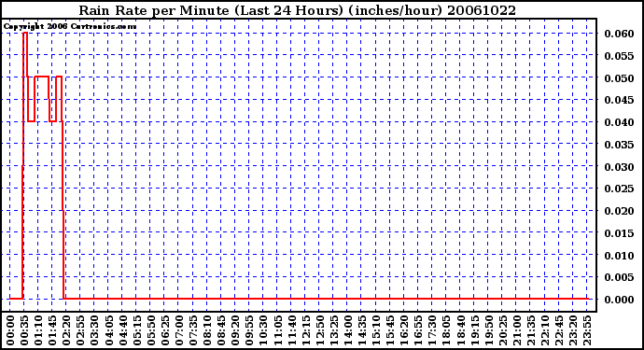Select the 0.035 y-axis value

click(619, 145)
